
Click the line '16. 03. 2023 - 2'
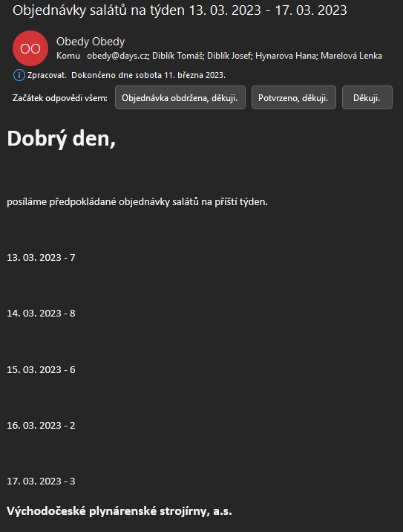(41, 425)
